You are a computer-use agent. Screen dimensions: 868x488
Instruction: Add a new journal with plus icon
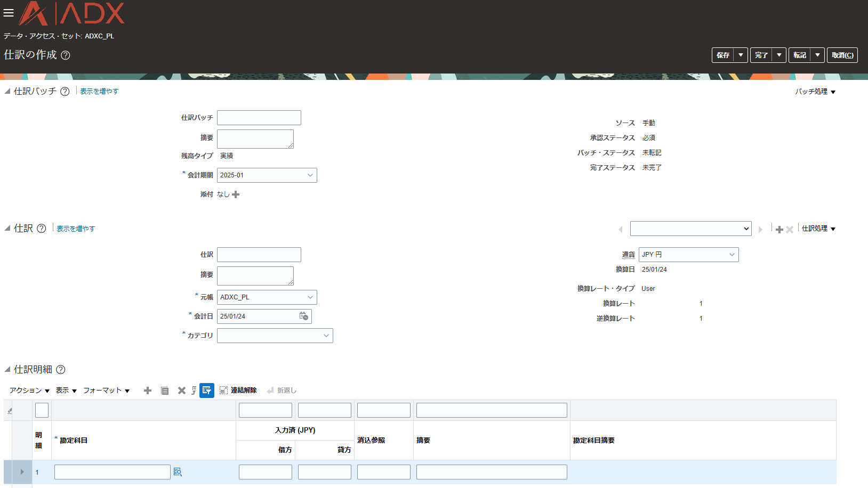coord(779,230)
